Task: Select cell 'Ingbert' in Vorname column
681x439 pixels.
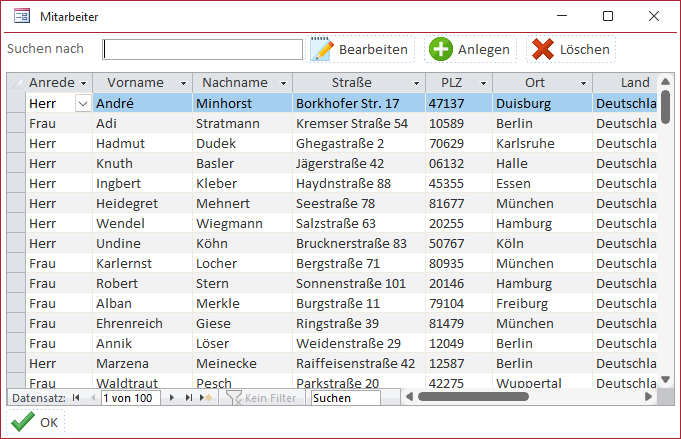Action: point(142,183)
